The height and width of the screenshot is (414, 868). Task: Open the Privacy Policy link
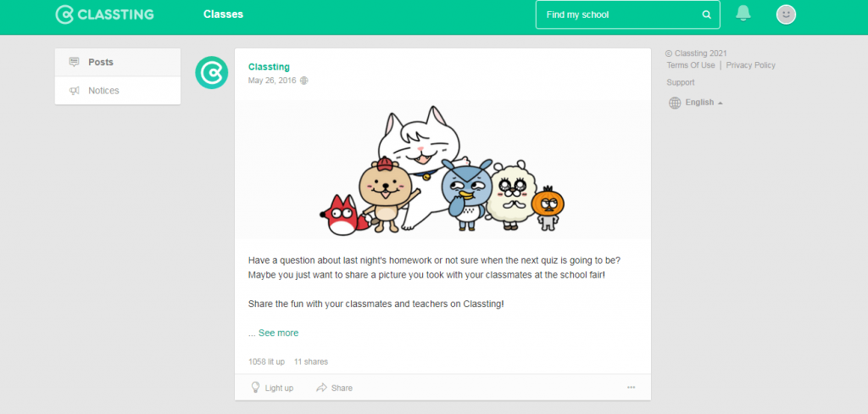[751, 65]
